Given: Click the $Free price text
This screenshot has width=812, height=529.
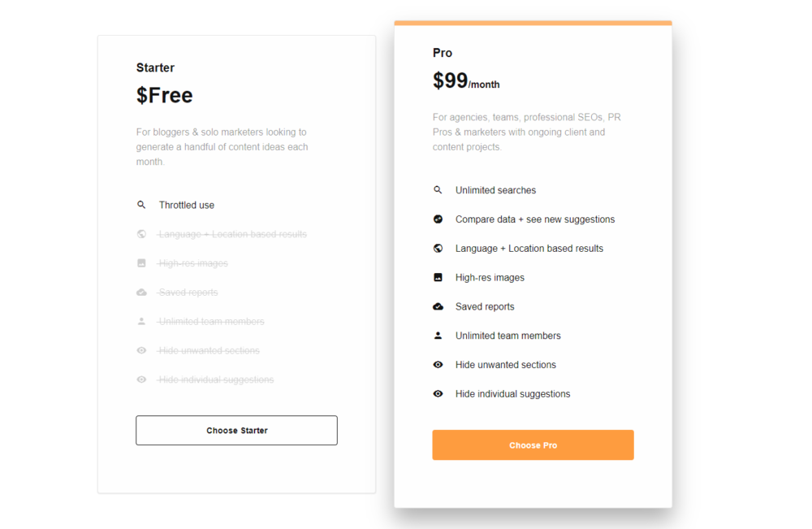Looking at the screenshot, I should (x=165, y=96).
